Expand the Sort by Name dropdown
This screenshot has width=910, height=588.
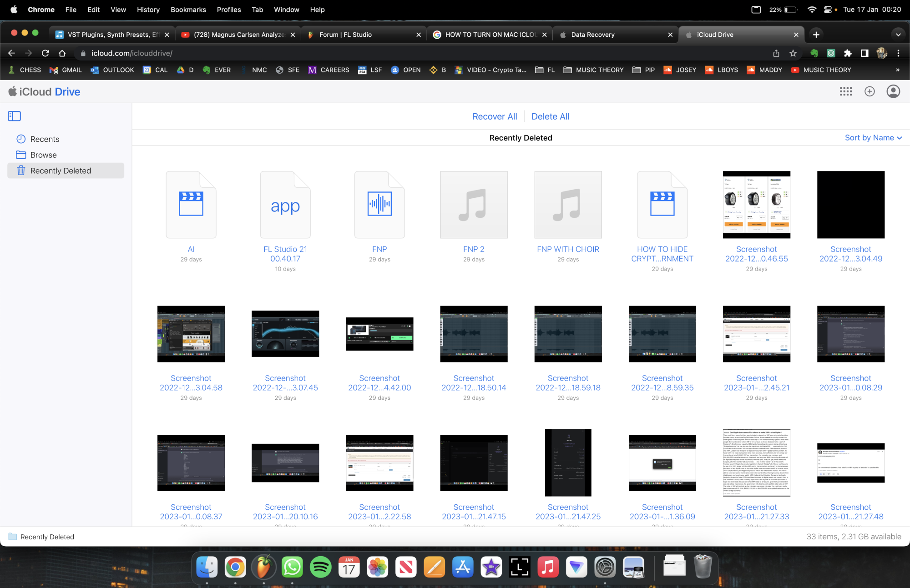click(x=873, y=138)
